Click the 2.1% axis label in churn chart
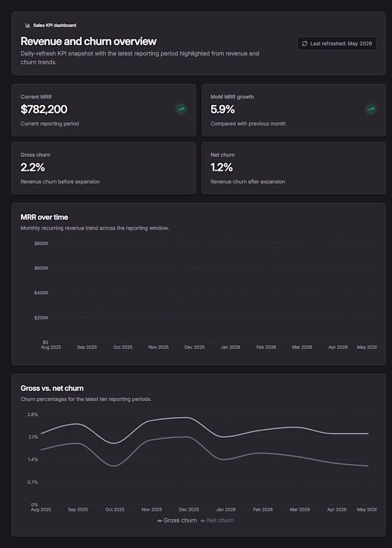392x548 pixels. click(33, 437)
